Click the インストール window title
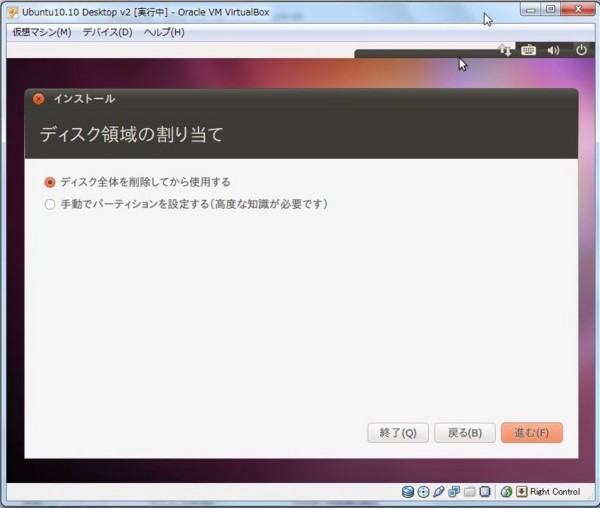 pyautogui.click(x=84, y=99)
